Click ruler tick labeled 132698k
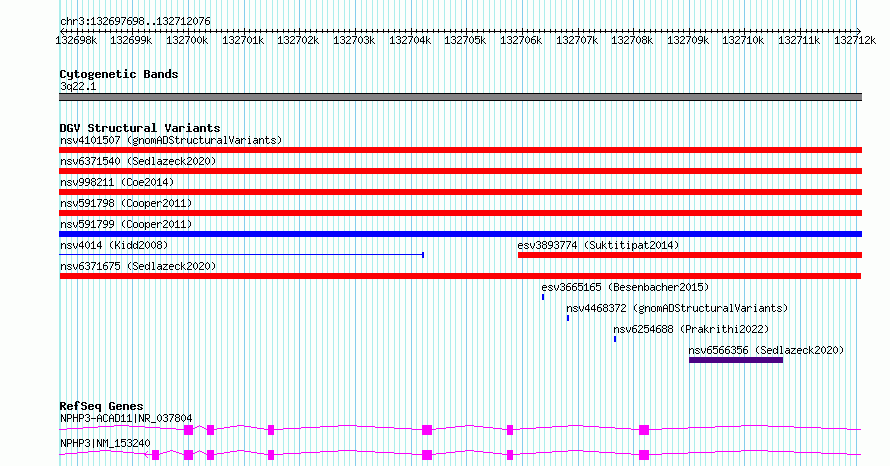The width and height of the screenshot is (890, 466). [76, 40]
